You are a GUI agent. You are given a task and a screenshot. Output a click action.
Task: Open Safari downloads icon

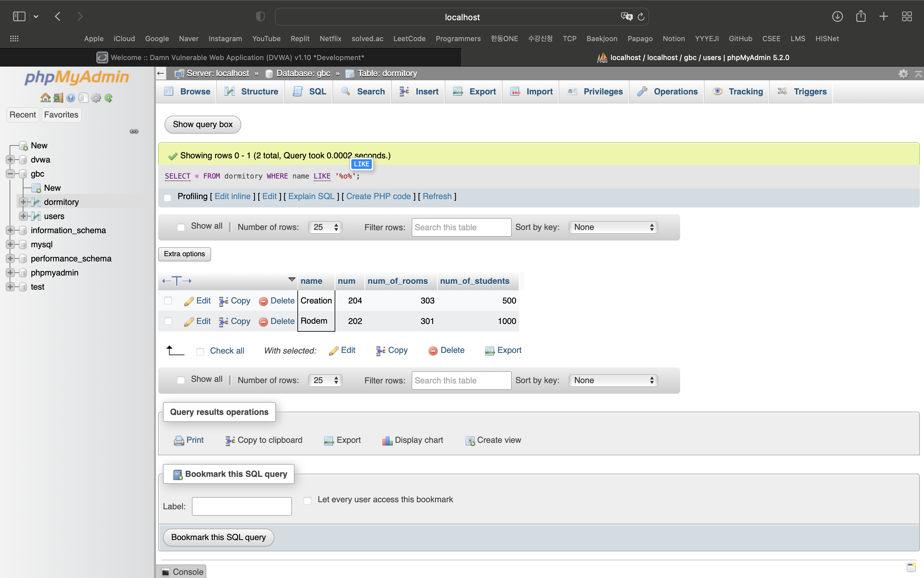coord(837,16)
